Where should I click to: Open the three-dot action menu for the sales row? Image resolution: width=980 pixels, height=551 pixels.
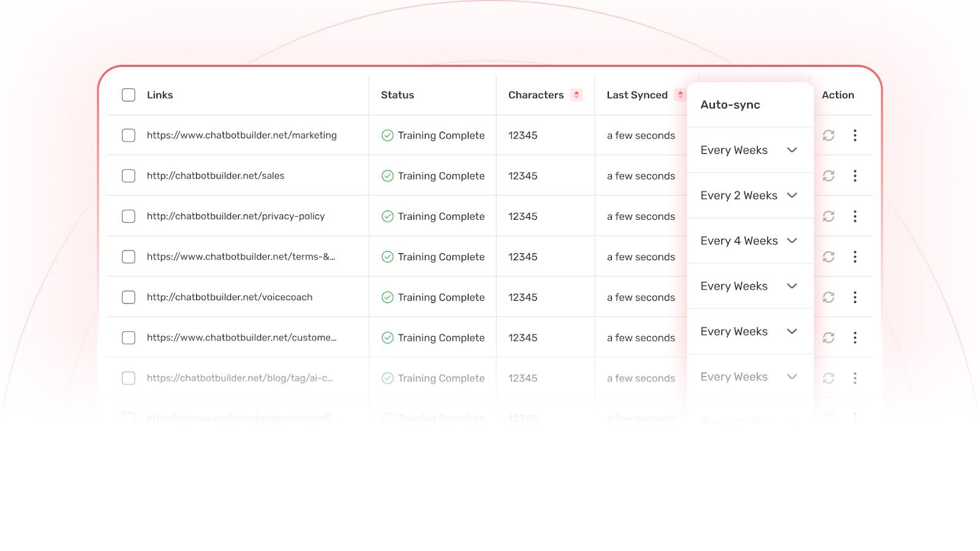tap(855, 176)
